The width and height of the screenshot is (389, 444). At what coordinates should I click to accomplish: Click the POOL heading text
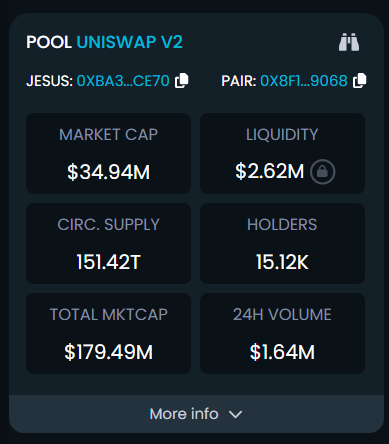(49, 42)
